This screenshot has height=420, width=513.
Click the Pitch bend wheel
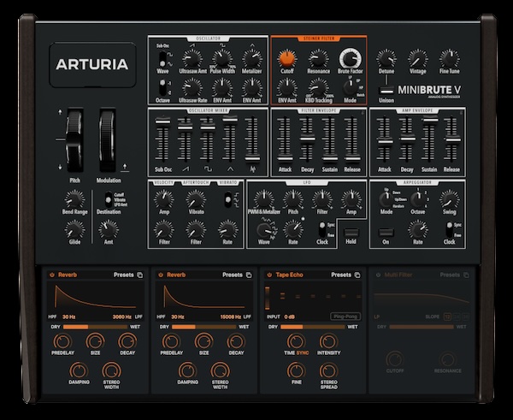click(x=74, y=141)
